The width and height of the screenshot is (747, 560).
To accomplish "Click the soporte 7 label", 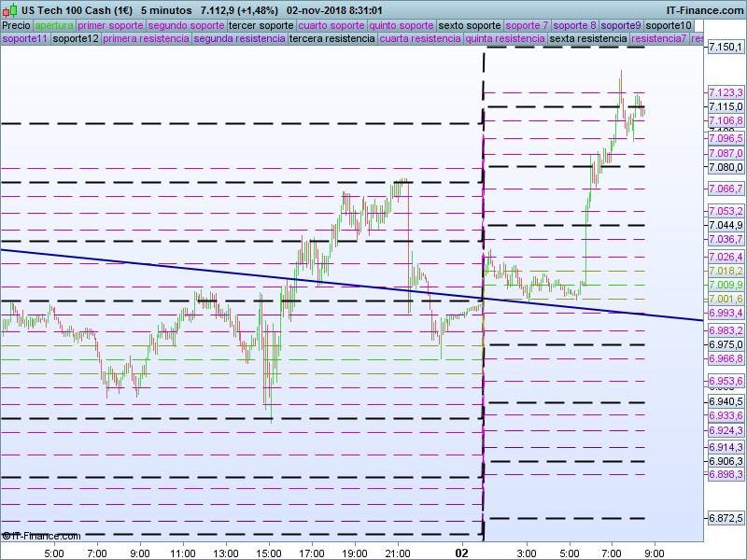I will pyautogui.click(x=527, y=26).
